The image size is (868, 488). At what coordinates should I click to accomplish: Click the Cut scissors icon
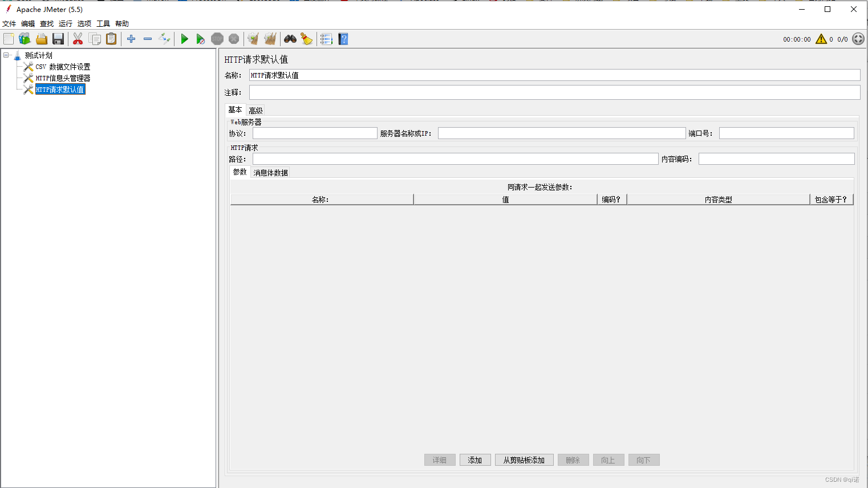pyautogui.click(x=78, y=39)
